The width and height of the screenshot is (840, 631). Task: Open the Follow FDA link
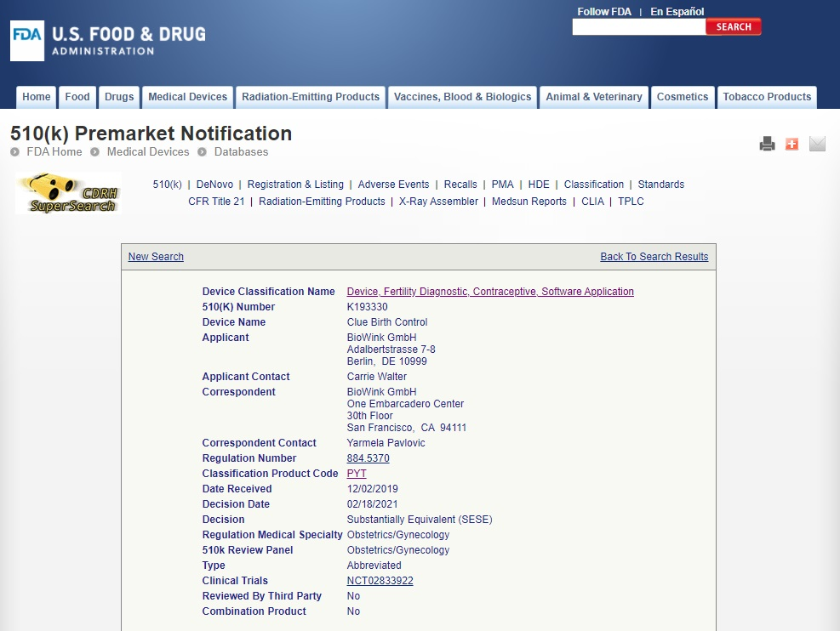603,11
